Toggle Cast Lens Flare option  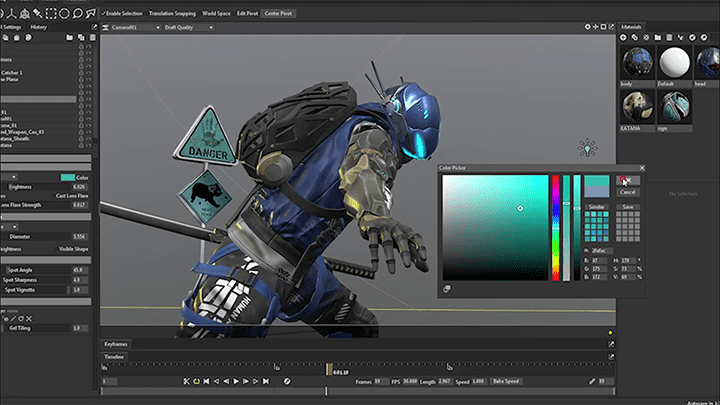(72, 196)
